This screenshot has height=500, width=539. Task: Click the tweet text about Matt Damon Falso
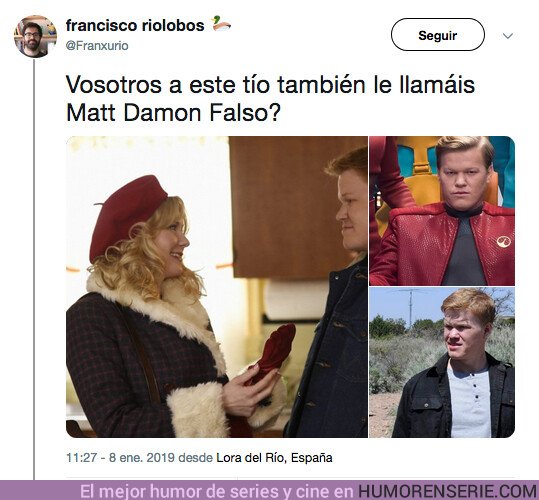(x=270, y=98)
